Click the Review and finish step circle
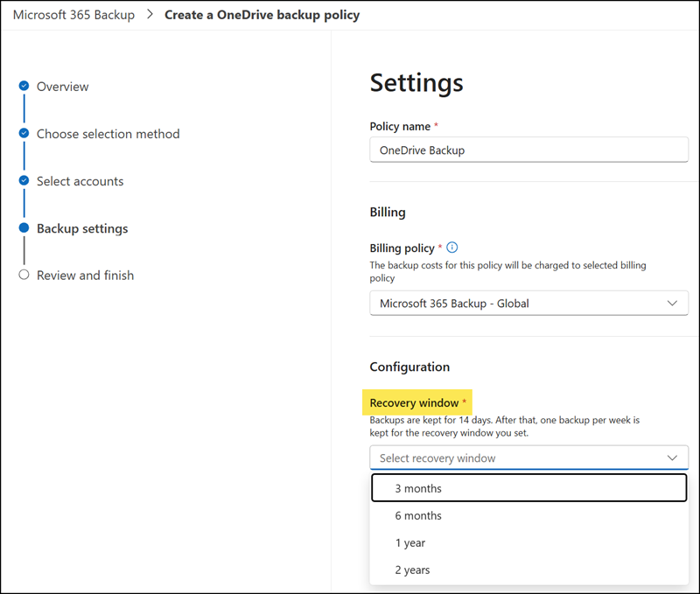Viewport: 700px width, 594px height. tap(24, 275)
